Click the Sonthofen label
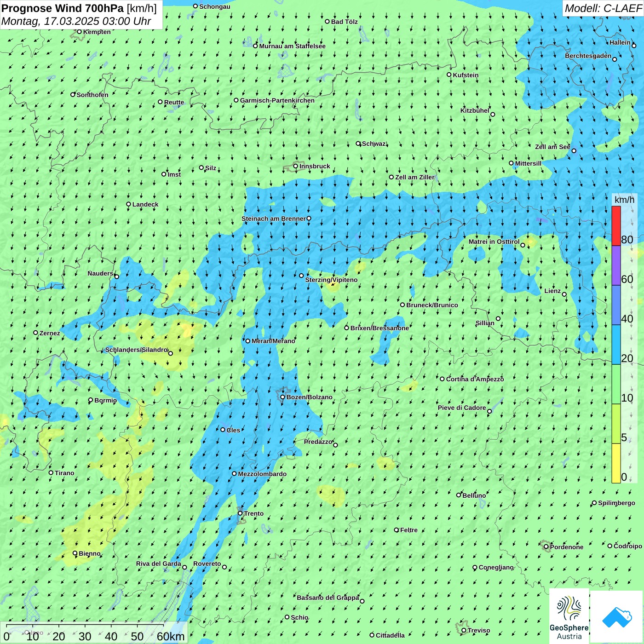The width and height of the screenshot is (644, 644). [92, 95]
